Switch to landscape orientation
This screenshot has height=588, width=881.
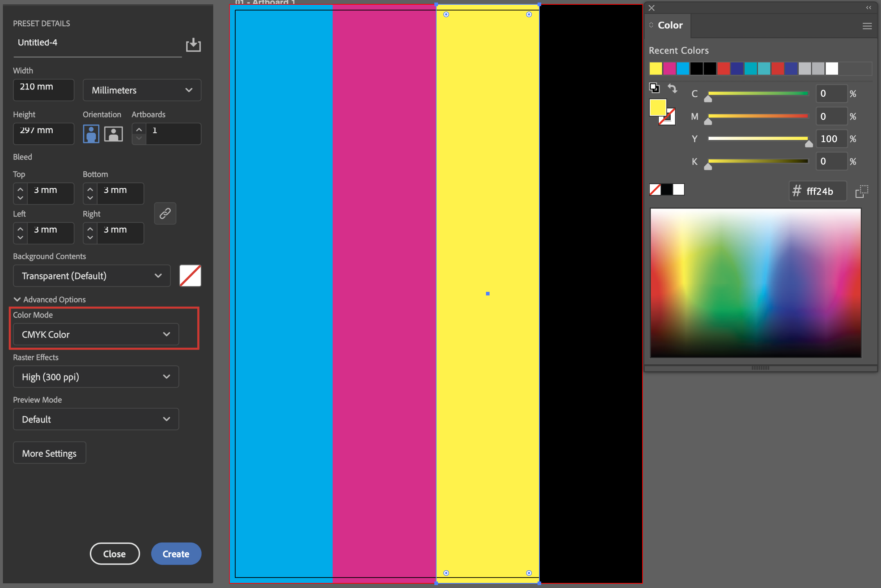coord(113,133)
